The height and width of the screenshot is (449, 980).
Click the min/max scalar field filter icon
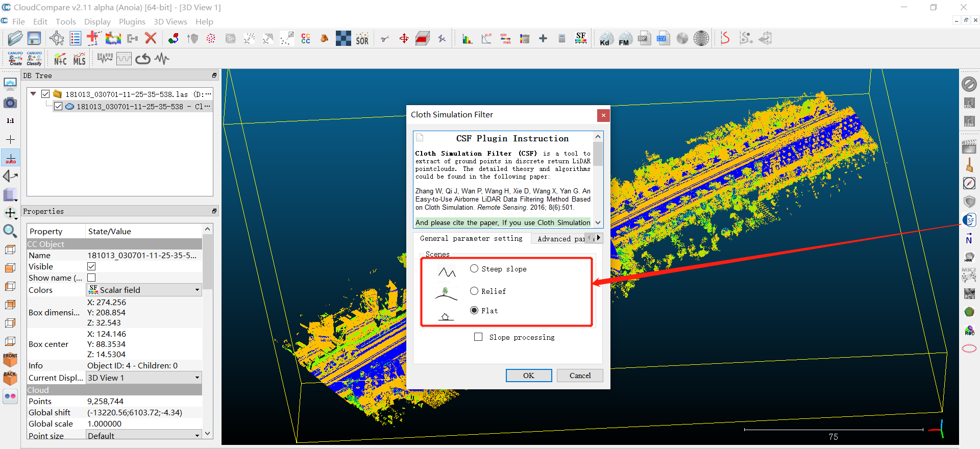pos(505,38)
